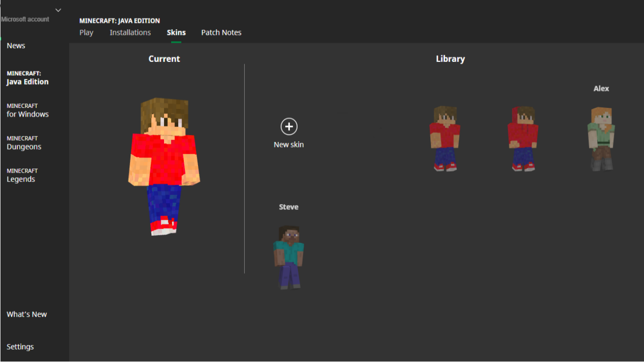Choose Minecraft for Windows in sidebar
The image size is (644, 362).
click(x=27, y=110)
